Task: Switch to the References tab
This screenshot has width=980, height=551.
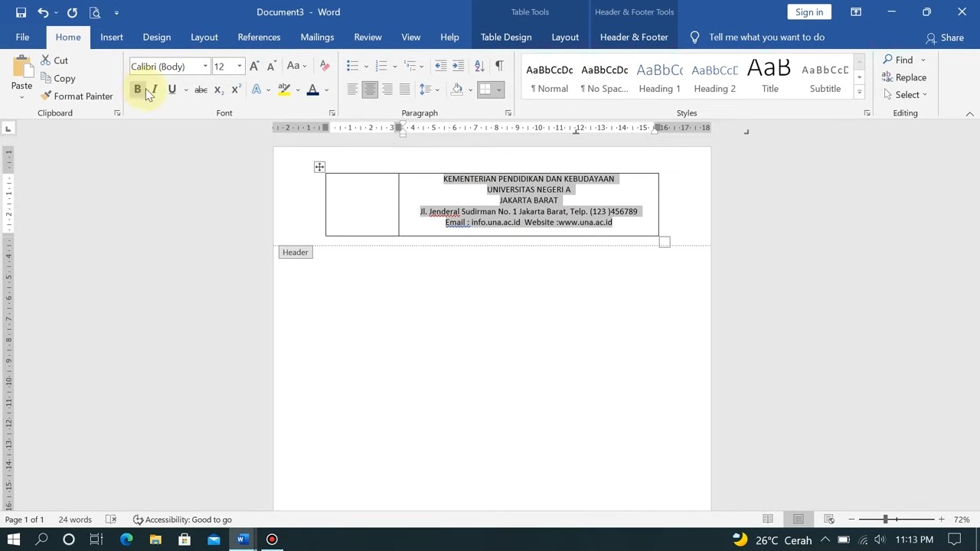Action: pyautogui.click(x=259, y=37)
